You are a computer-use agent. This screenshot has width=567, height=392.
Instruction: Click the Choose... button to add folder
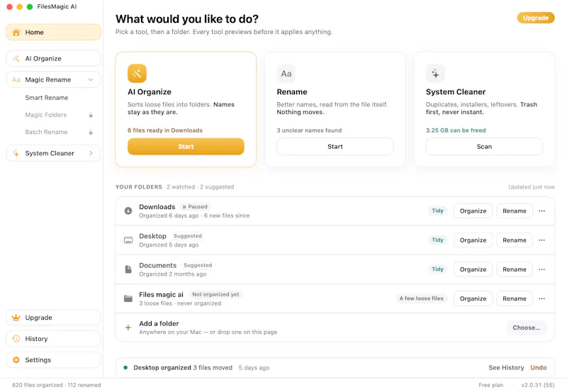(x=527, y=327)
